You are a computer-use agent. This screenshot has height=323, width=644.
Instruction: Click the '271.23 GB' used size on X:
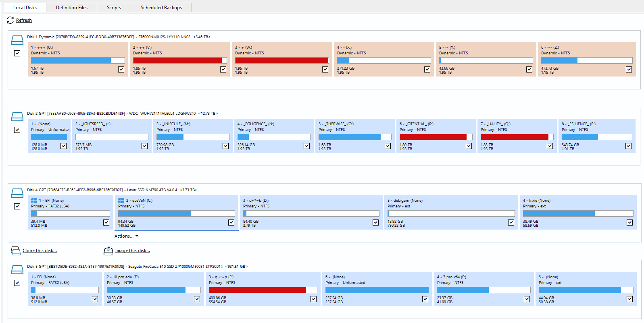(x=346, y=68)
